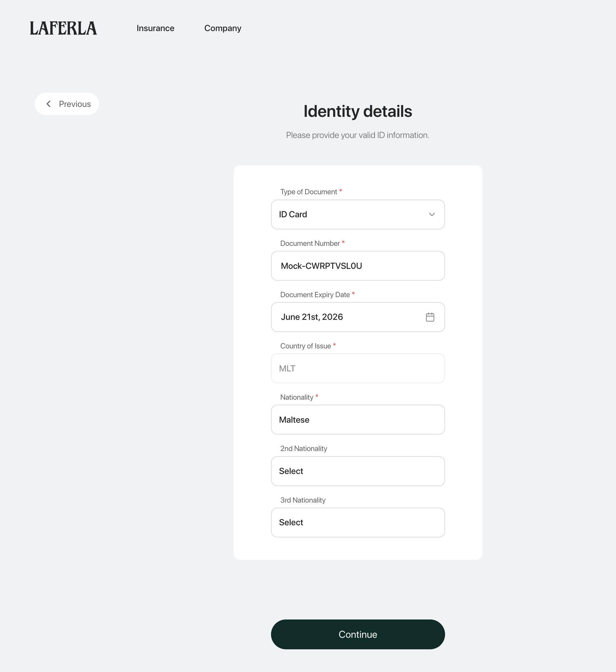The height and width of the screenshot is (672, 616).
Task: Open the Insurance menu
Action: [x=155, y=28]
